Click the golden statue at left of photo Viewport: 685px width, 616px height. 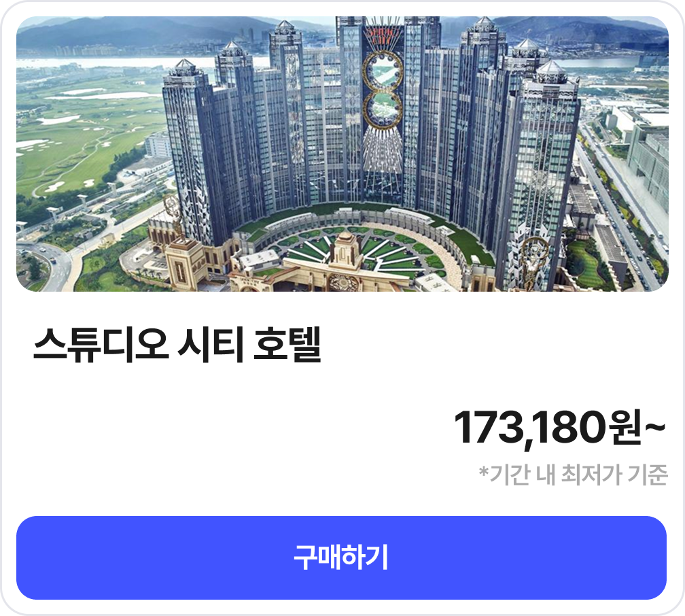173,214
